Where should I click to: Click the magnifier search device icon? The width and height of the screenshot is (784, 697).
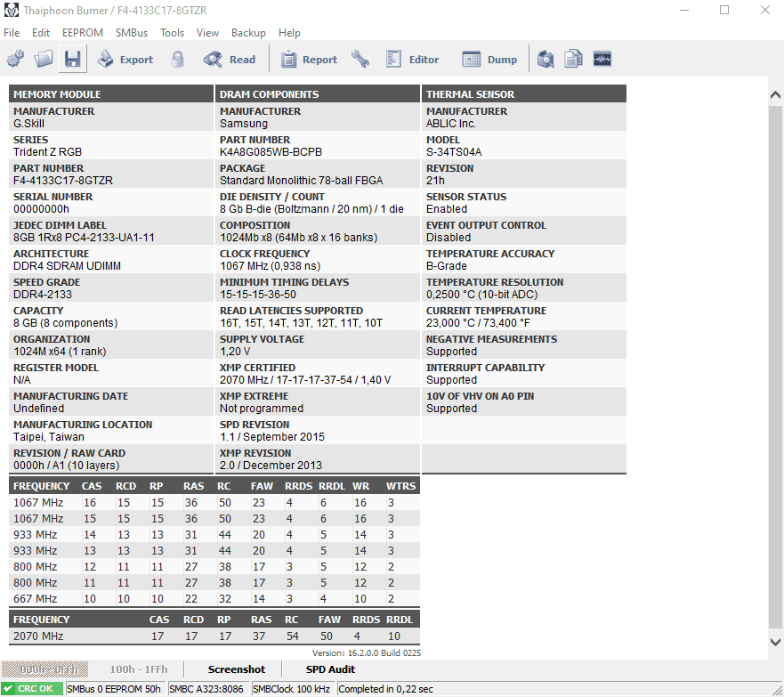pos(546,59)
